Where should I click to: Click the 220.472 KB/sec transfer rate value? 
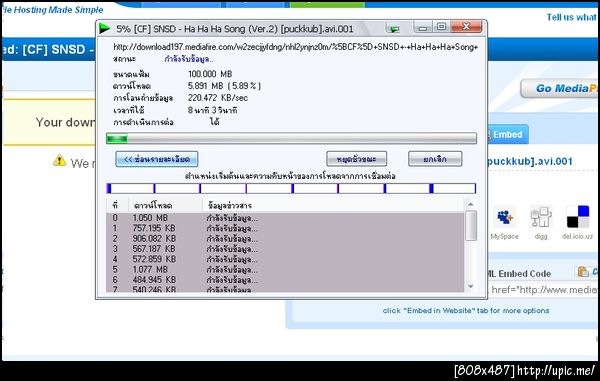pyautogui.click(x=218, y=98)
